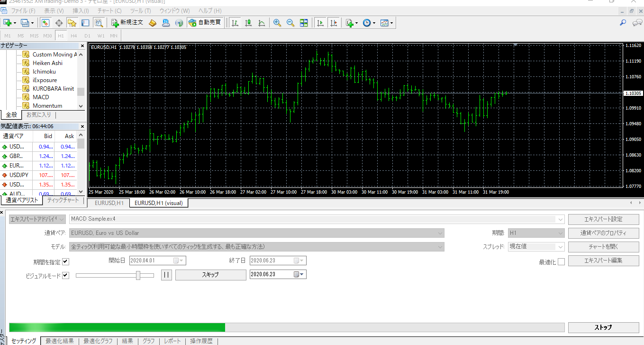
Task: Open the チャート menu
Action: pyautogui.click(x=109, y=10)
